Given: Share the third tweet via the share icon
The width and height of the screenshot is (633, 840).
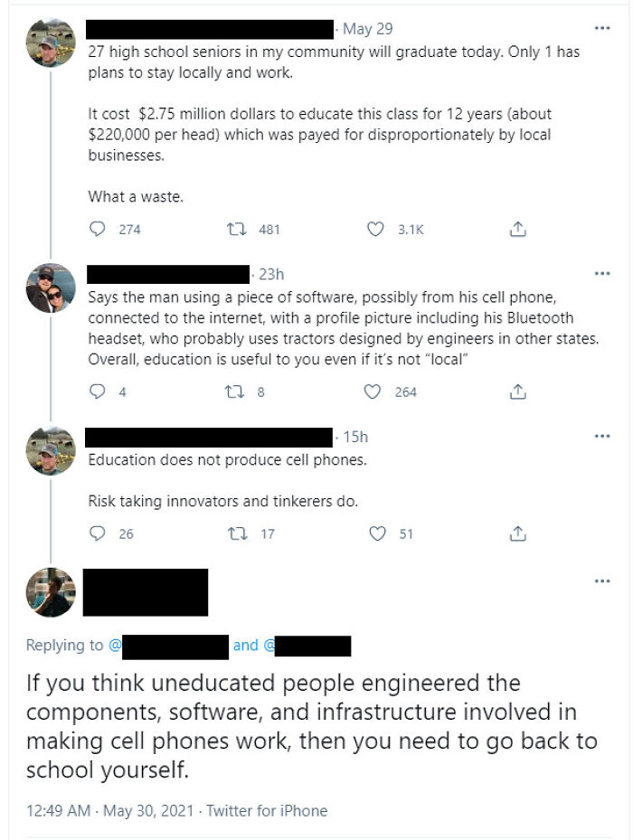Looking at the screenshot, I should pyautogui.click(x=517, y=533).
